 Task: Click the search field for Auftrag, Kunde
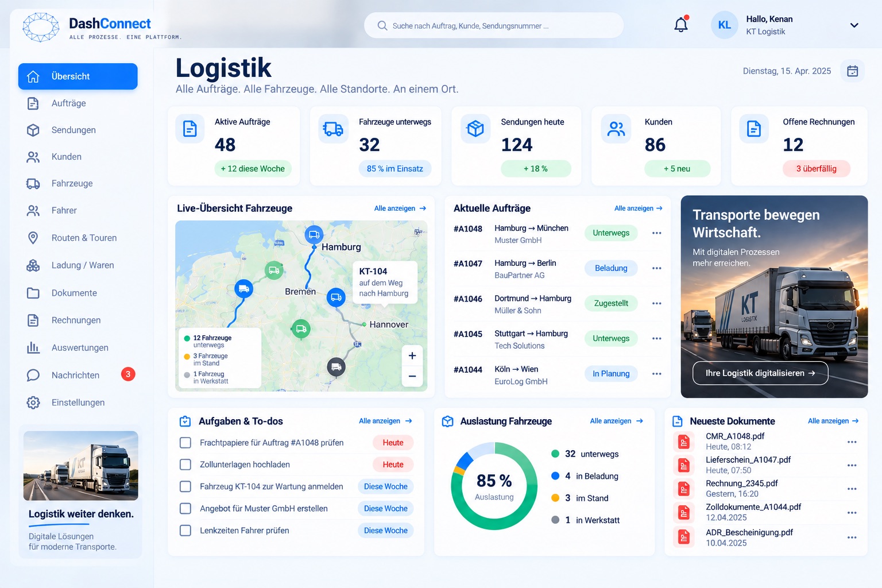tap(494, 26)
